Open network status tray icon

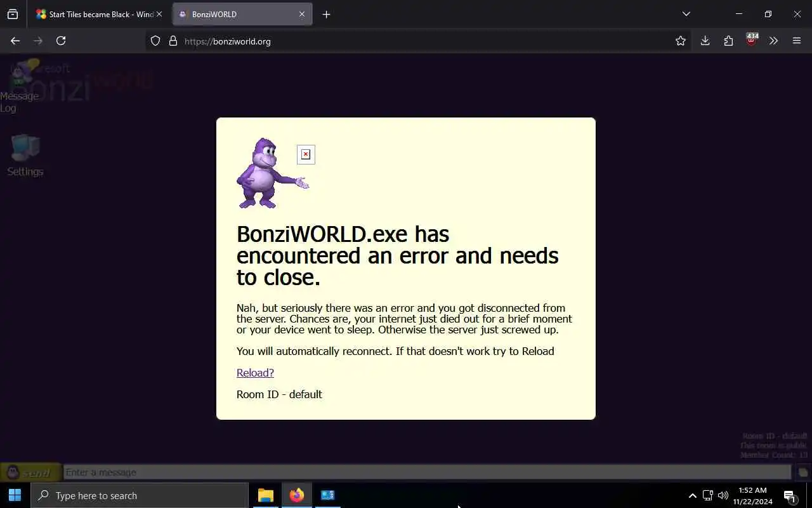click(x=708, y=495)
